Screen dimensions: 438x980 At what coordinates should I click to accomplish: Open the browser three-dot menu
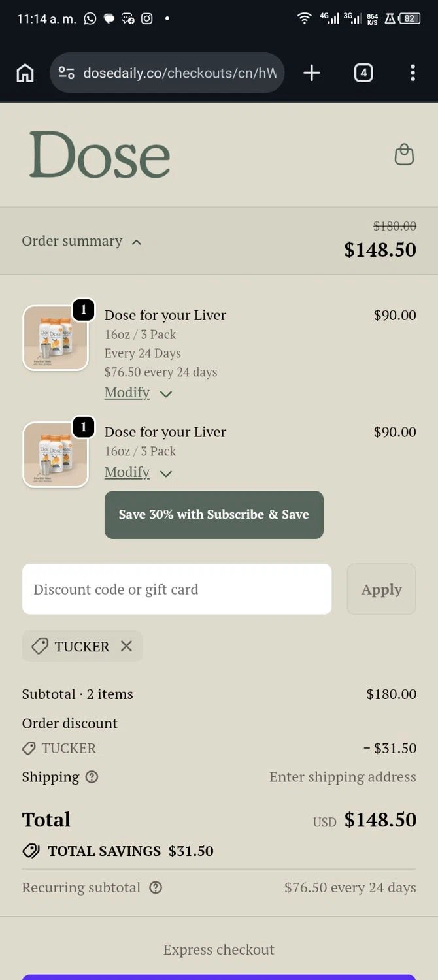coord(413,73)
